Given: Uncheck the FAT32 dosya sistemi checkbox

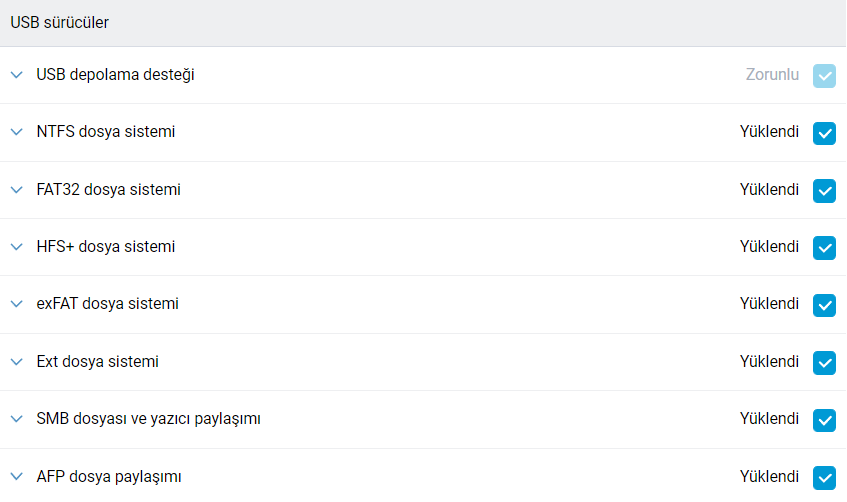Looking at the screenshot, I should pos(824,190).
